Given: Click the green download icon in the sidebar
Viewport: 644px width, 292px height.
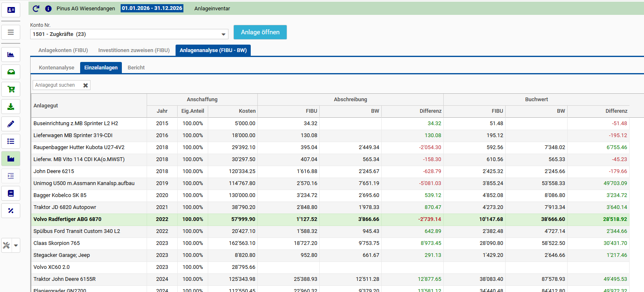Looking at the screenshot, I should tap(11, 107).
